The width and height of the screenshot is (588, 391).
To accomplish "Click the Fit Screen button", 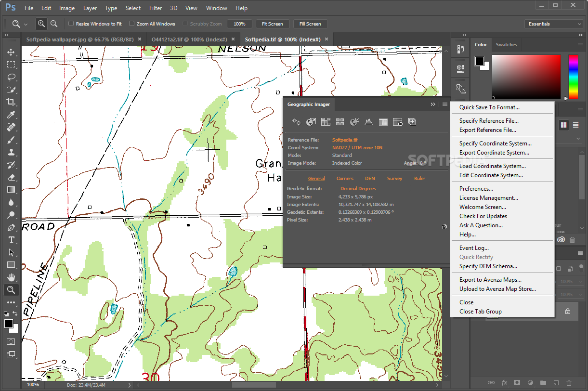I will 272,24.
